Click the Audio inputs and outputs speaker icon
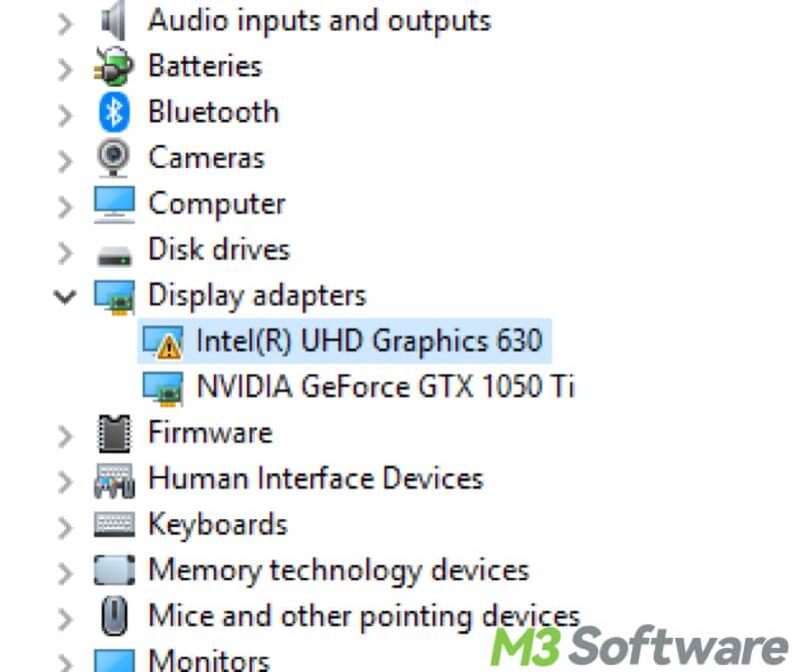This screenshot has height=672, width=799. click(x=114, y=20)
